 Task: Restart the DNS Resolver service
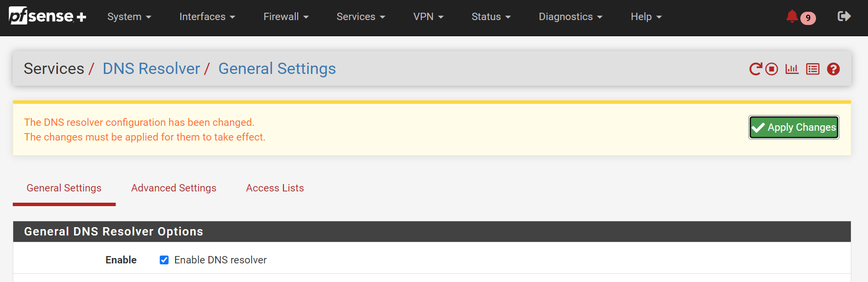(755, 69)
